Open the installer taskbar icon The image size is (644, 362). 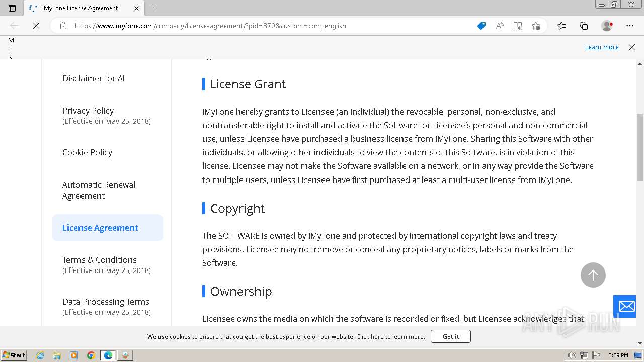coord(125,355)
